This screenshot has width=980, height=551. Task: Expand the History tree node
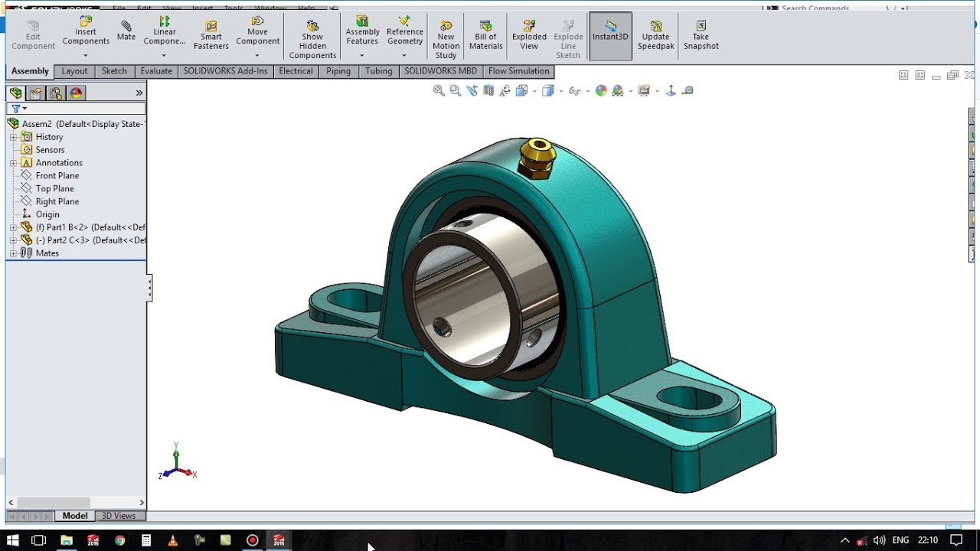click(13, 137)
